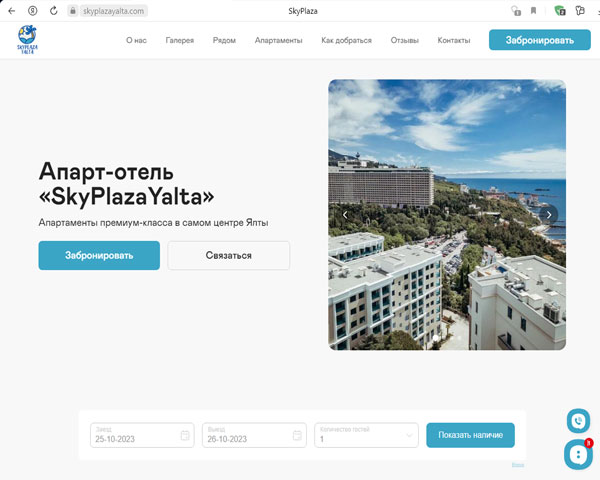Click the Выезд date field 26-10-2023
This screenshot has height=480, width=600.
pyautogui.click(x=254, y=435)
